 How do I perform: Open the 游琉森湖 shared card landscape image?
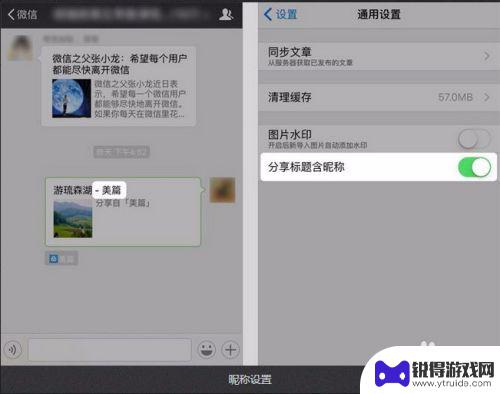[x=73, y=219]
